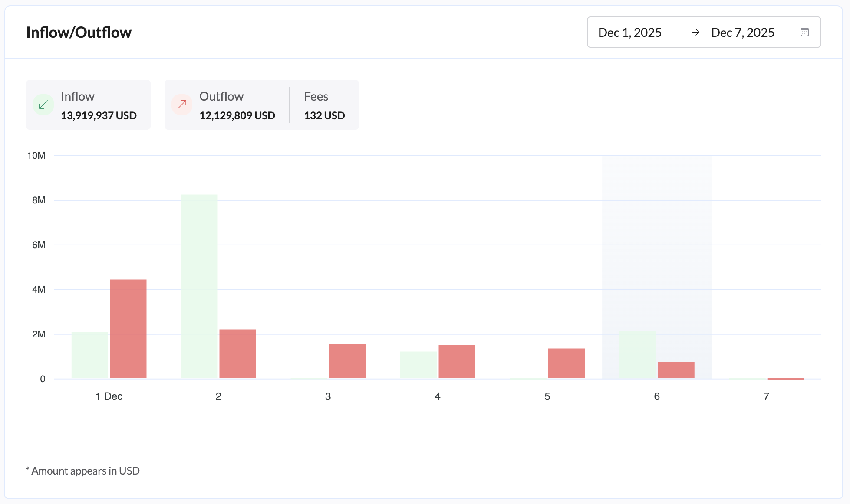Click the green inflow bar for day 6
This screenshot has height=504, width=850.
[638, 355]
